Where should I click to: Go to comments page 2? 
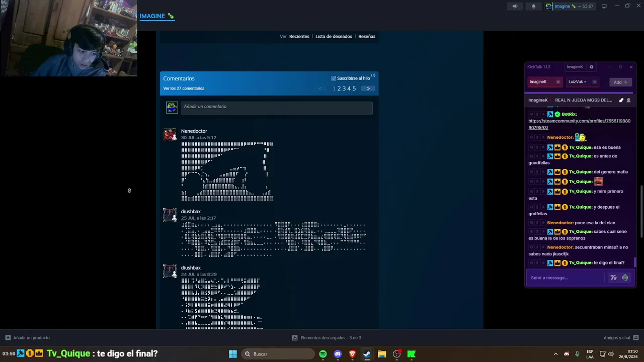[339, 88]
